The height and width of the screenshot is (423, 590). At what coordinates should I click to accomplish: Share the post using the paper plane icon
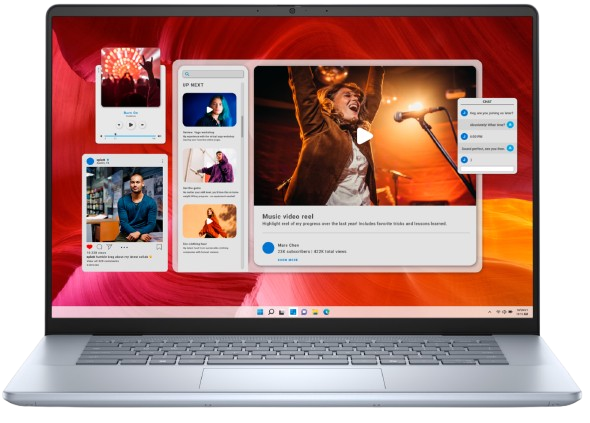click(109, 247)
